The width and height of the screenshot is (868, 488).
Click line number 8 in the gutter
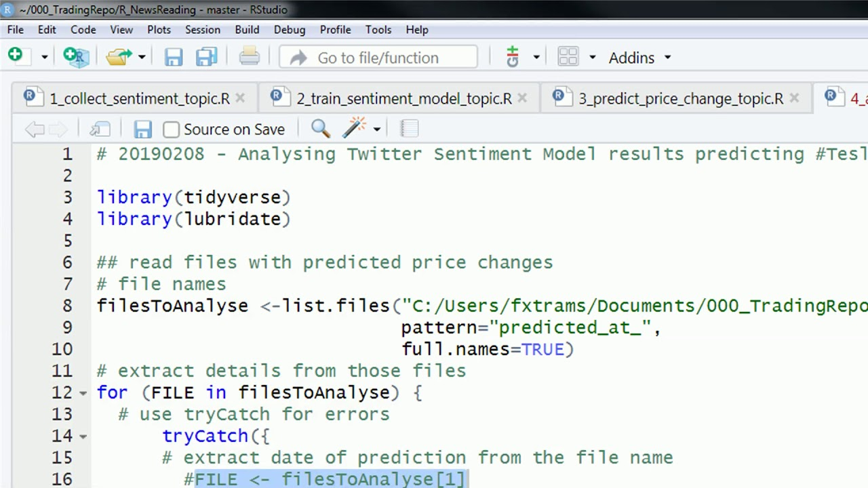click(x=66, y=306)
